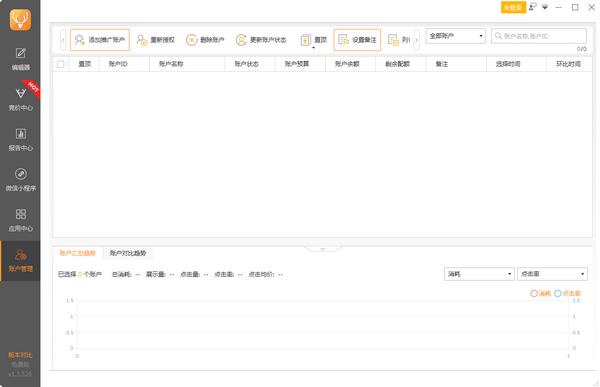Image resolution: width=600 pixels, height=387 pixels.
Task: Click the toolbar's left scroll arrow
Action: pos(63,40)
